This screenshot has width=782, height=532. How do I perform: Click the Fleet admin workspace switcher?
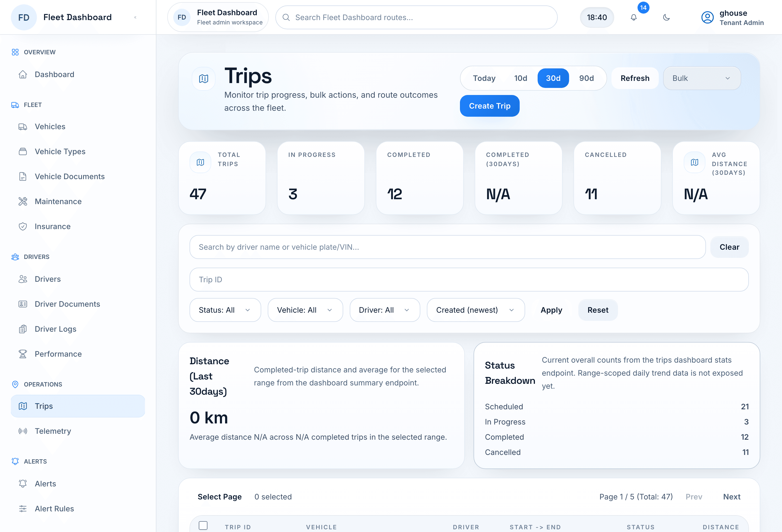click(218, 17)
